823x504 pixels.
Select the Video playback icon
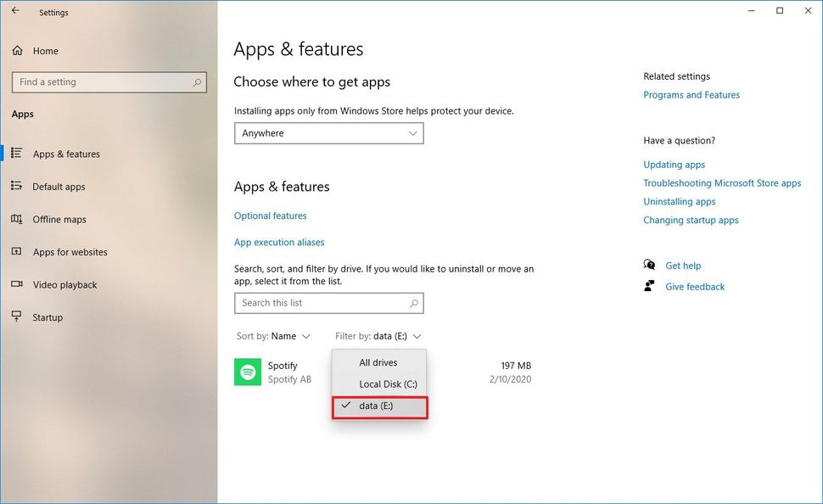tap(17, 284)
